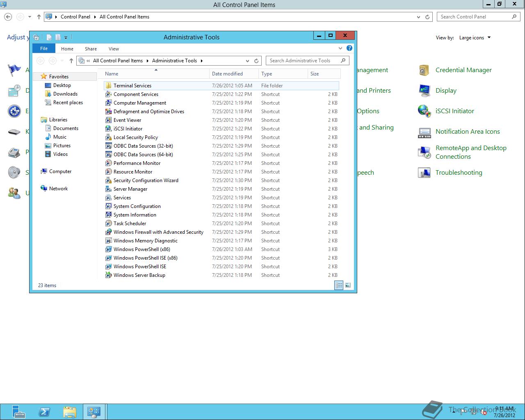This screenshot has width=525, height=420.
Task: Launch PowerShell from the taskbar
Action: (x=44, y=411)
